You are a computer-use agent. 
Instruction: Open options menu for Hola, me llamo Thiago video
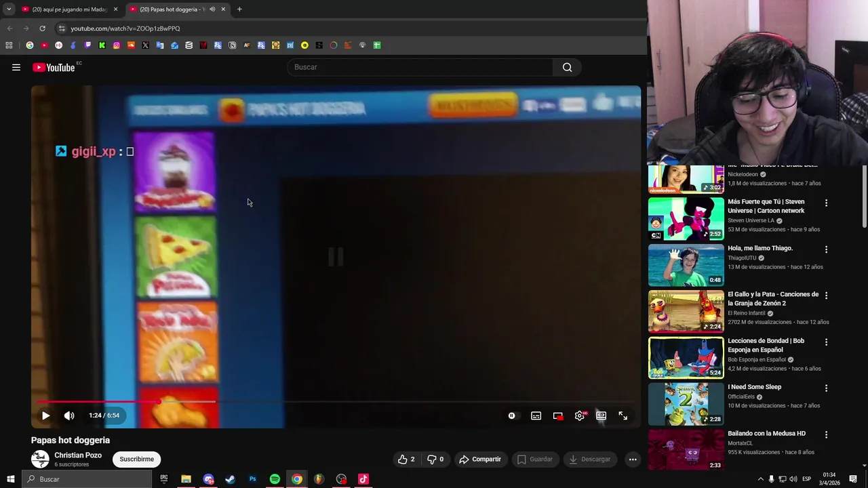pos(826,249)
